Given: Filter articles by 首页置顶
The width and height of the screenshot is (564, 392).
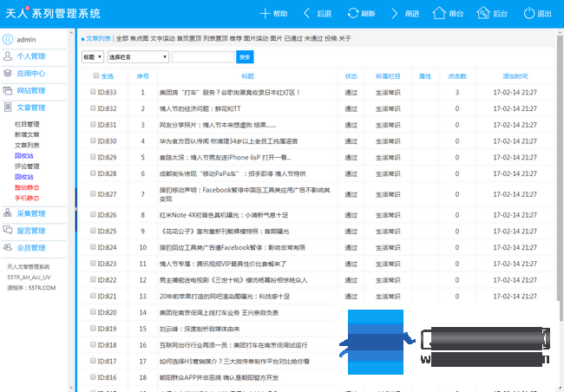Looking at the screenshot, I should (189, 38).
